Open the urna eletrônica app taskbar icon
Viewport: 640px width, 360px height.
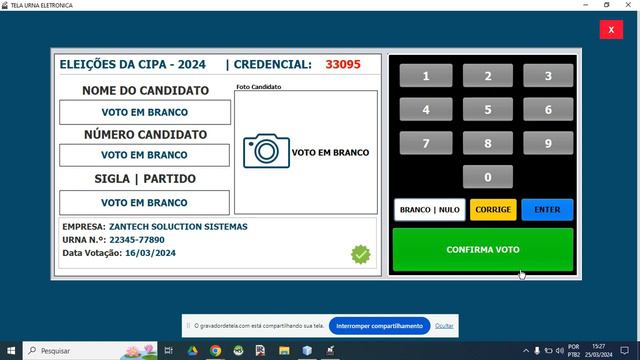pyautogui.click(x=330, y=351)
